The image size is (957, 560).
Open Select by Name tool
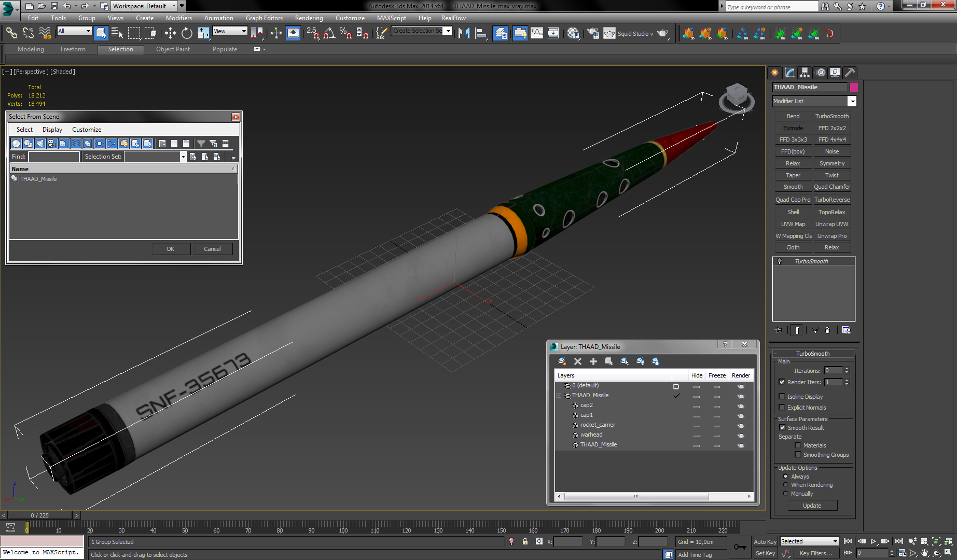coord(117,33)
